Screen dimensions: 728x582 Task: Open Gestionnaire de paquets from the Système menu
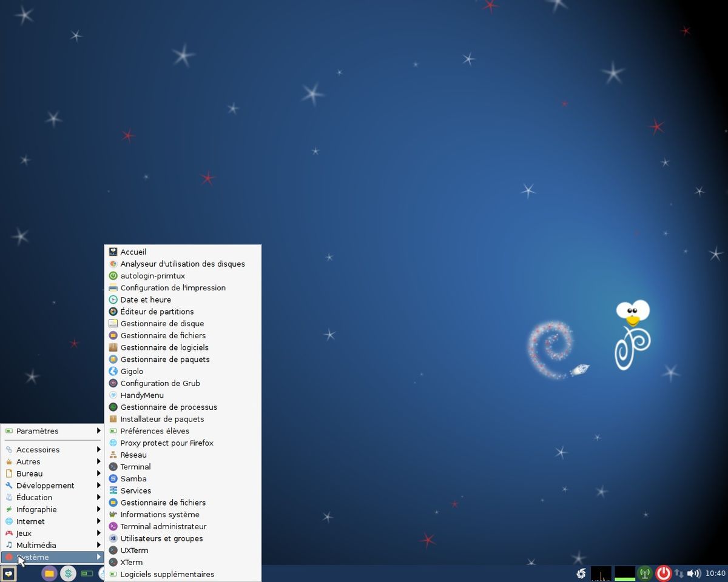[165, 359]
